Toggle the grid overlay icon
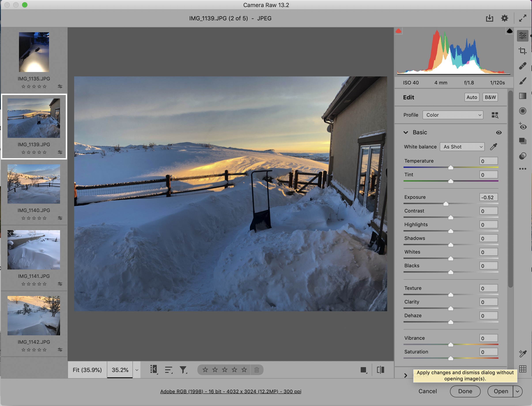The image size is (532, 406). (523, 369)
